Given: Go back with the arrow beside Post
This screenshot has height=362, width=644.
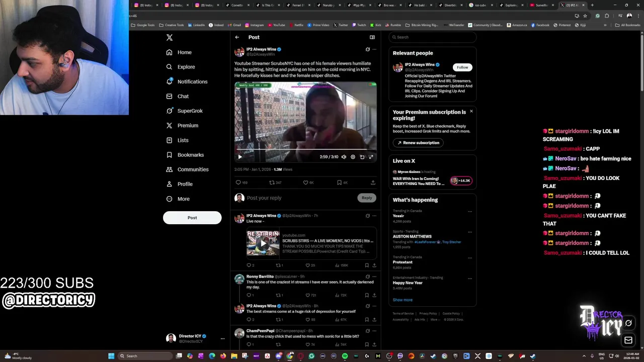Looking at the screenshot, I should click(x=237, y=37).
